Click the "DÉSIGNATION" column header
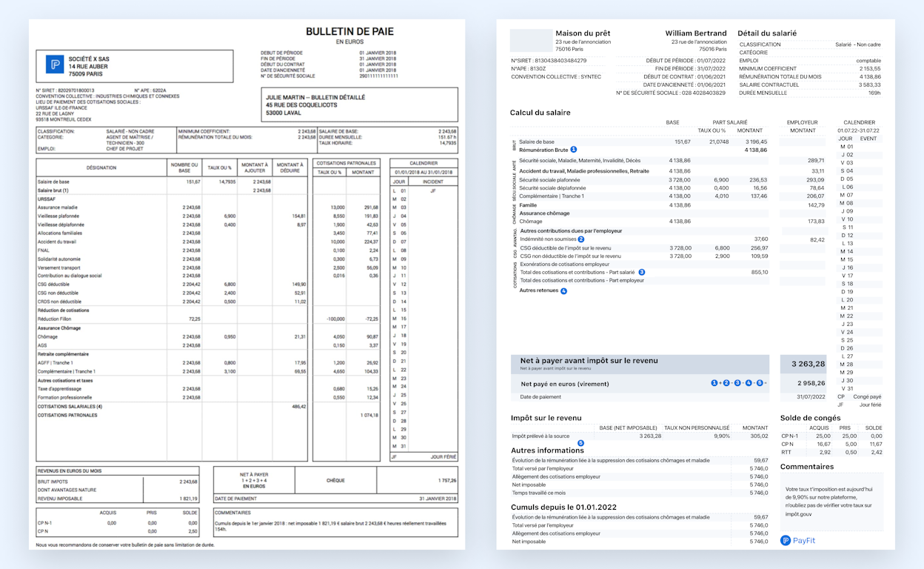Viewport: 924px width, 569px height. (101, 167)
